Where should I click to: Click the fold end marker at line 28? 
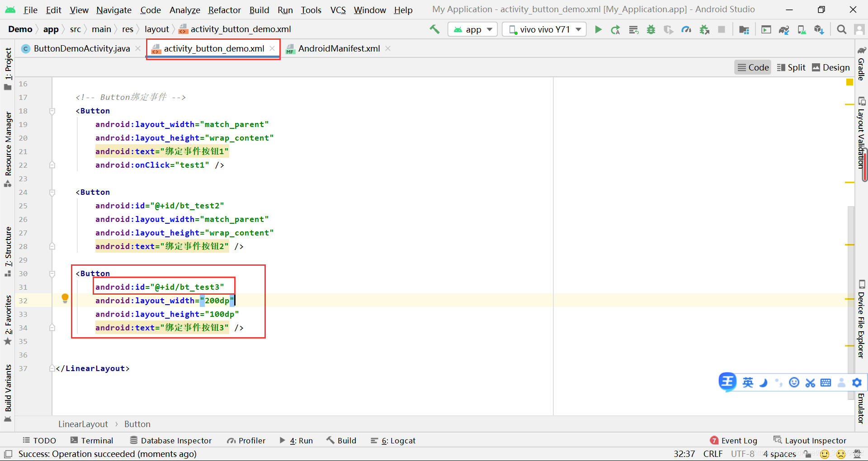point(52,246)
